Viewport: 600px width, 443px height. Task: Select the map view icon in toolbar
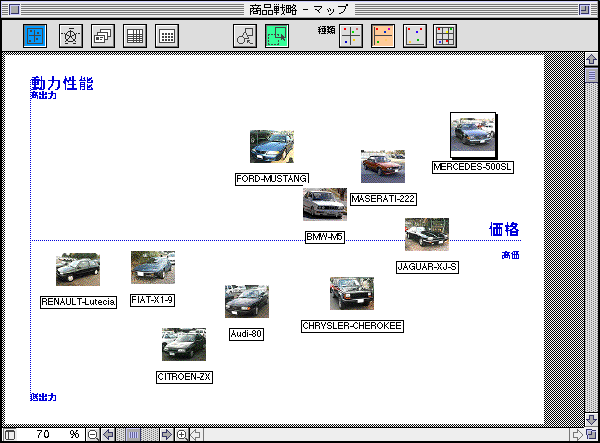[35, 36]
